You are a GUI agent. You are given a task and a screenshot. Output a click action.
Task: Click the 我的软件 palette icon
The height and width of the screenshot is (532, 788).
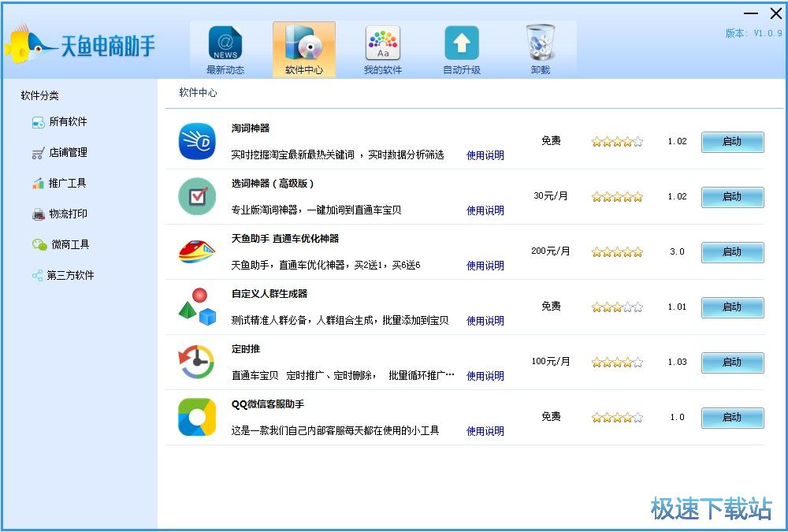[x=382, y=43]
